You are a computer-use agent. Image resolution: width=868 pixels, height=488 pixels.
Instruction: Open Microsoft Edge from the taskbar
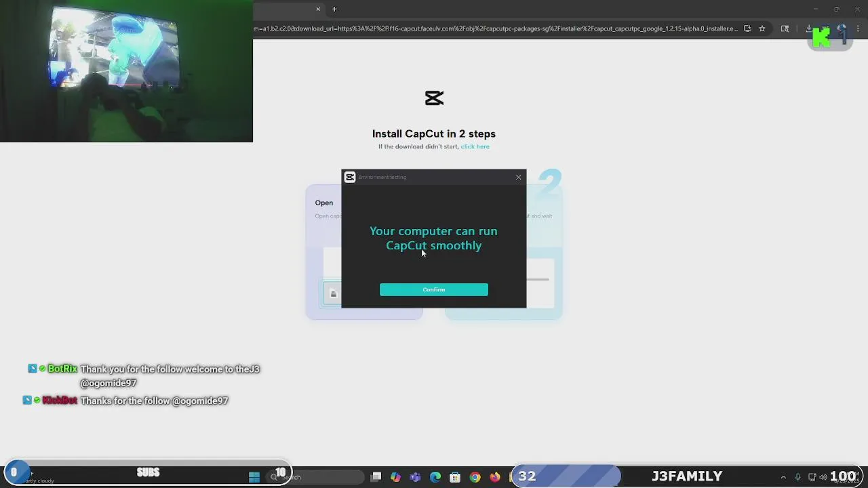pyautogui.click(x=435, y=477)
